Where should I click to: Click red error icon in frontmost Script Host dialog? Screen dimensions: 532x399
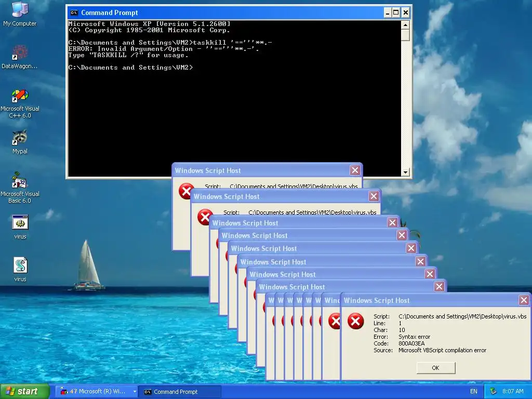[x=355, y=321]
